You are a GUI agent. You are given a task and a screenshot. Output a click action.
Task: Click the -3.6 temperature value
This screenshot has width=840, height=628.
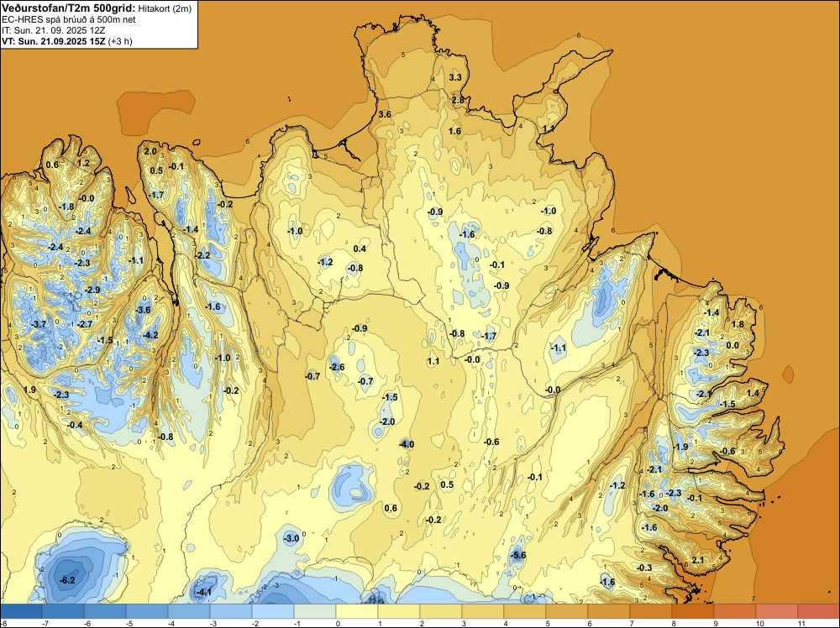(x=144, y=310)
